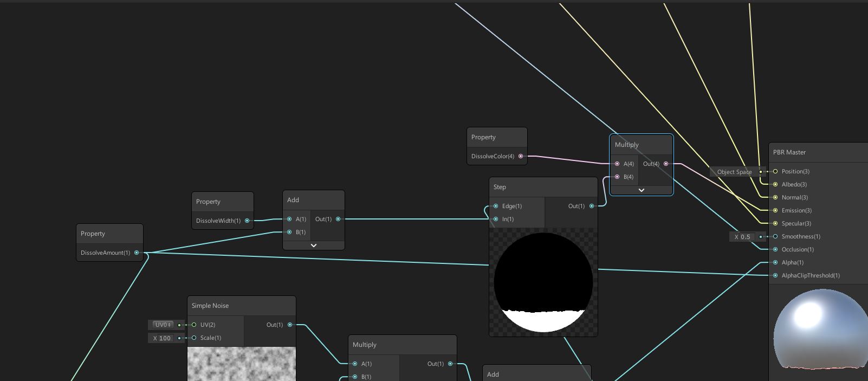Image resolution: width=868 pixels, height=381 pixels.
Task: Expand the chevron under the DissolveWidth Add node
Action: [x=313, y=246]
